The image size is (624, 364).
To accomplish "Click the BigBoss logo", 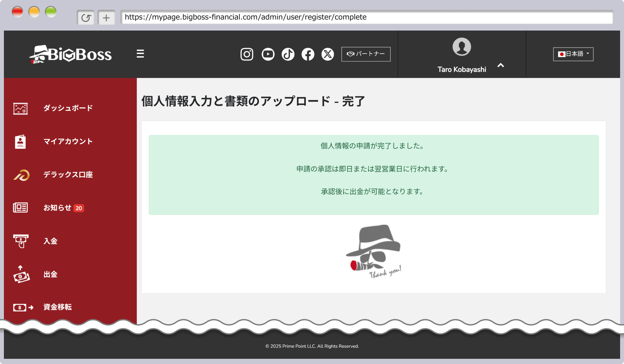I will (71, 54).
